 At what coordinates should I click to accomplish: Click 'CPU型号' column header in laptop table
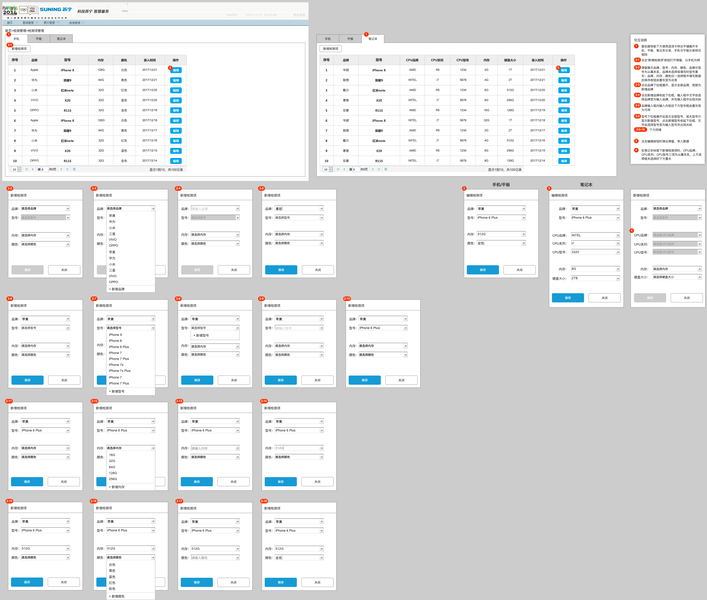[463, 60]
